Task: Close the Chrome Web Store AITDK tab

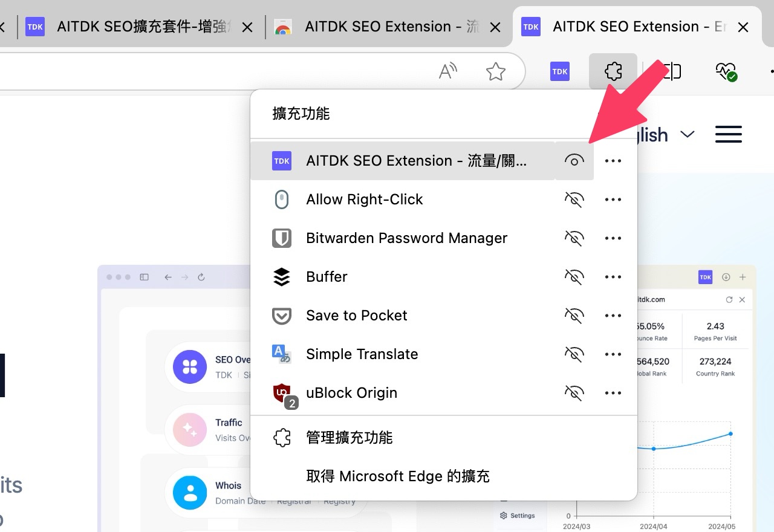Action: pos(495,27)
